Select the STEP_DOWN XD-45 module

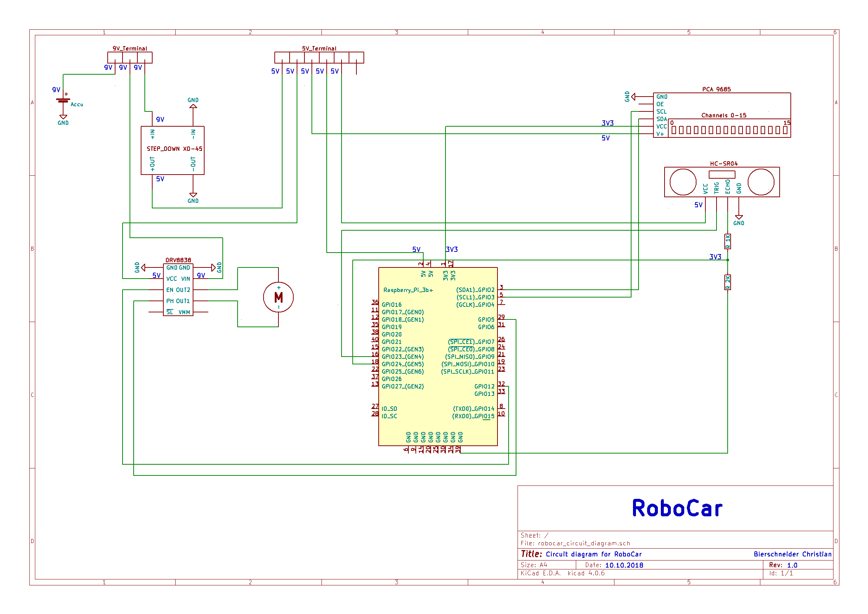(173, 150)
